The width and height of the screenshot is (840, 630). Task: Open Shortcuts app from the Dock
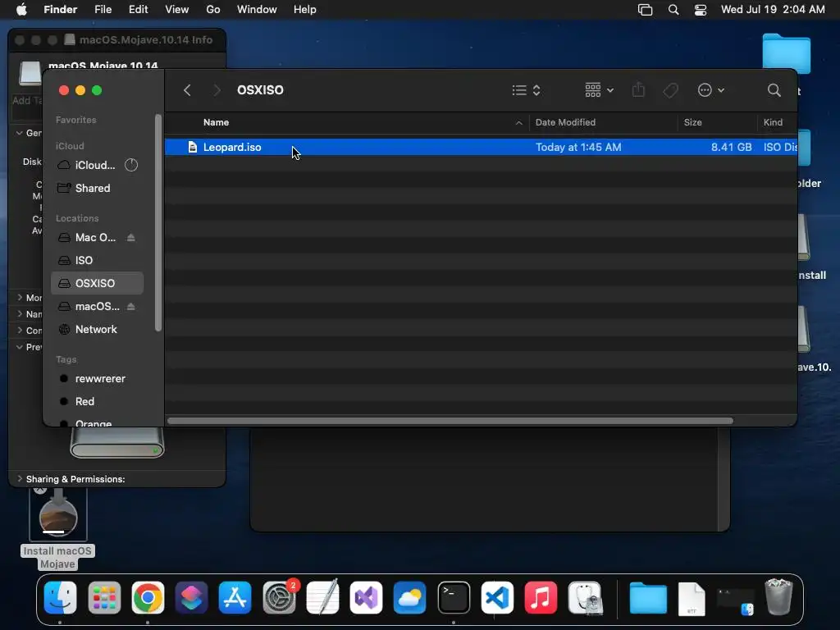coord(191,597)
